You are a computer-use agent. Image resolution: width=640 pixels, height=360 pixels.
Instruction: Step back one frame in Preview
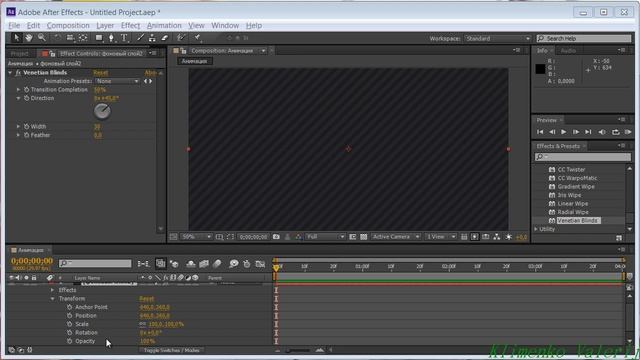[x=552, y=132]
